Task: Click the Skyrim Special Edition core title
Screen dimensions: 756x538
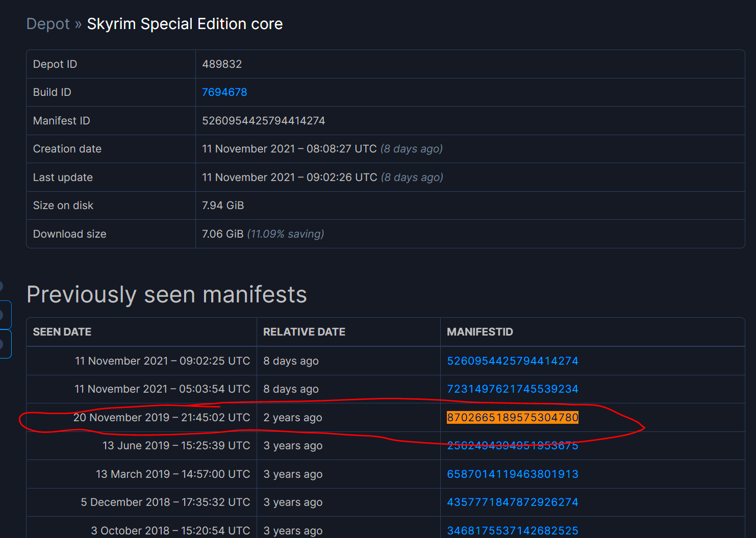Action: pyautogui.click(x=185, y=24)
